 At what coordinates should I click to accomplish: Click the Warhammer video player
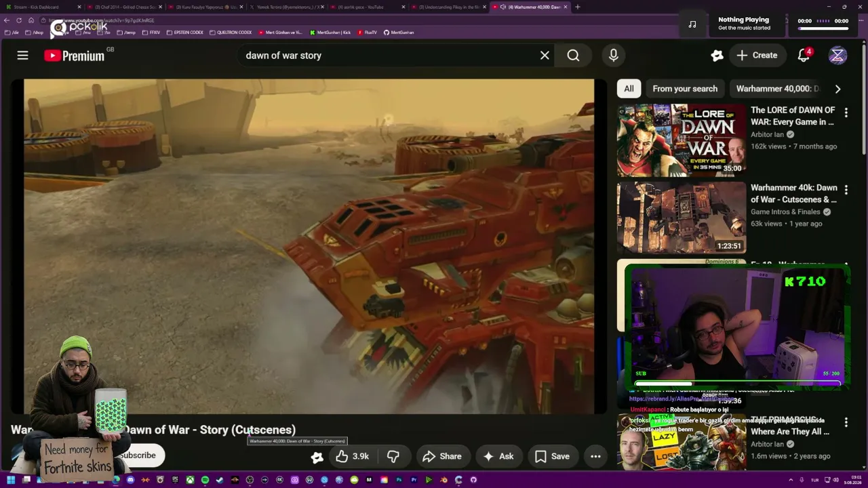coord(309,246)
